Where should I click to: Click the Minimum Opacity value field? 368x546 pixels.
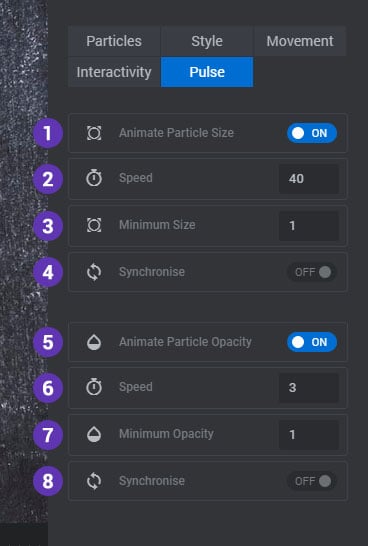click(x=309, y=435)
